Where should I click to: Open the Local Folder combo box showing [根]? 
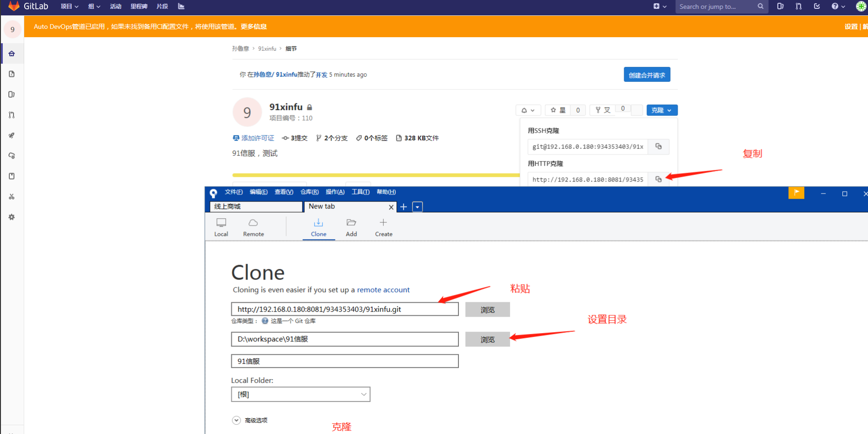pyautogui.click(x=300, y=394)
